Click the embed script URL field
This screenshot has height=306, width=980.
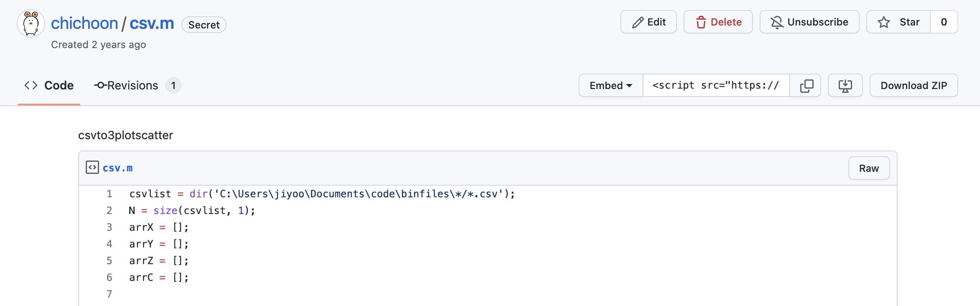point(716,86)
